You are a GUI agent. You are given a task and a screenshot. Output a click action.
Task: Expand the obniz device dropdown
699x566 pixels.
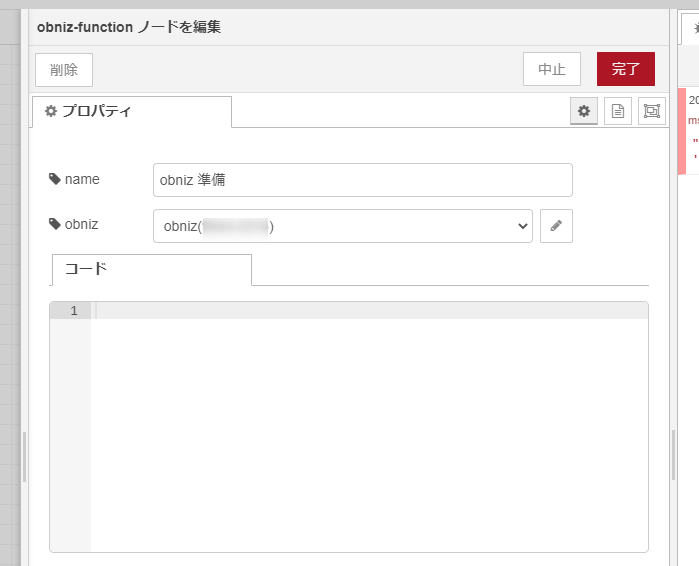pos(342,226)
